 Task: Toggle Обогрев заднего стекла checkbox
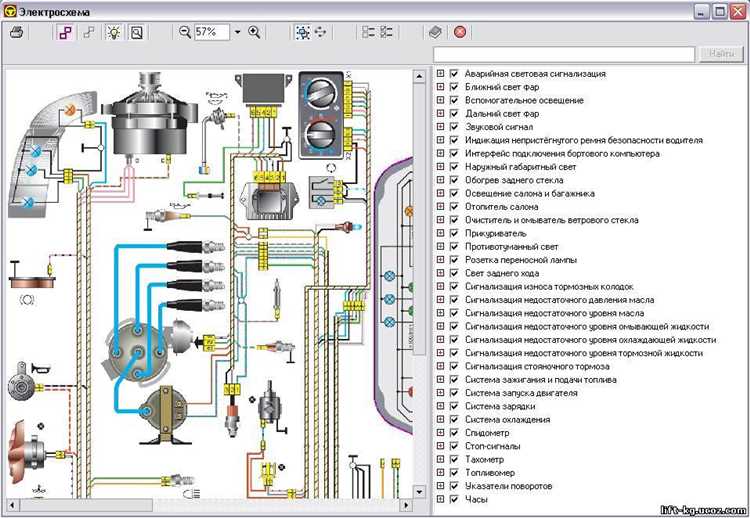click(x=454, y=180)
